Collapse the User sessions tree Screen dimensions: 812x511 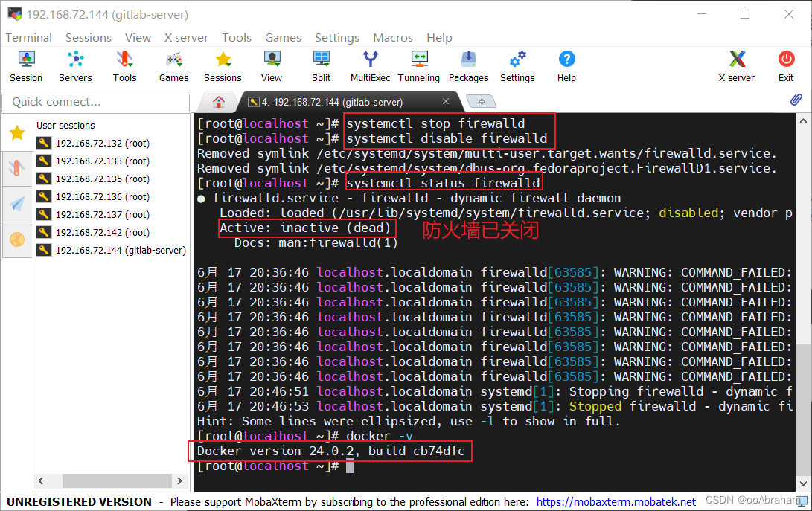65,125
